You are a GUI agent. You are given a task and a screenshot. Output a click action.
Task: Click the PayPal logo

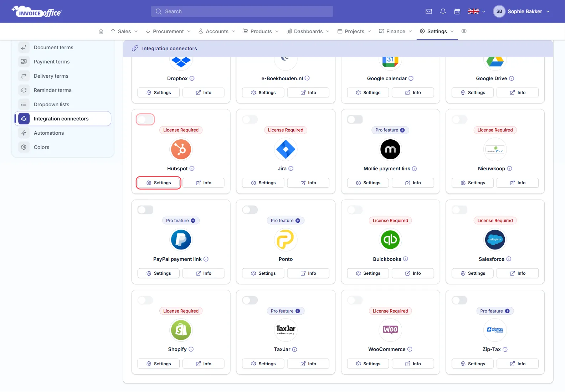click(181, 239)
